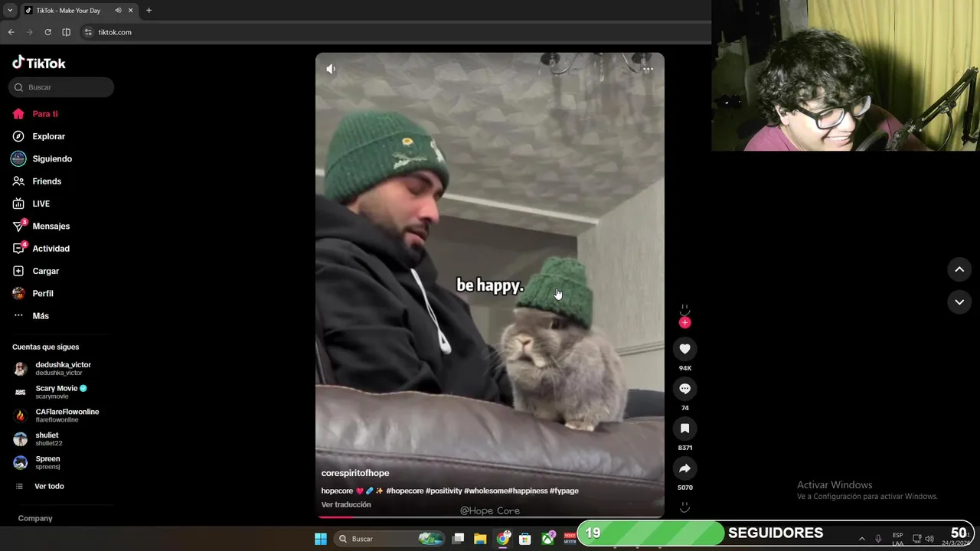Open Task View on taskbar
Viewport: 980px width, 551px height.
click(458, 539)
